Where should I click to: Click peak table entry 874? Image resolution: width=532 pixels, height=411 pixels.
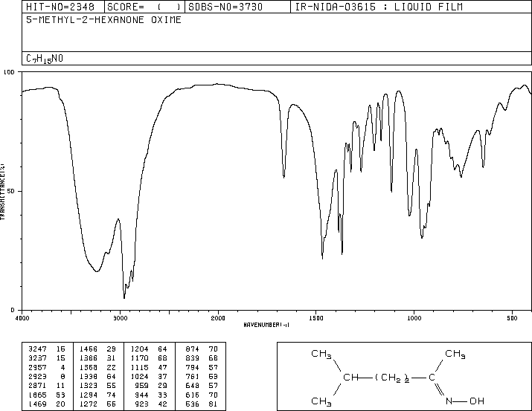(193, 349)
